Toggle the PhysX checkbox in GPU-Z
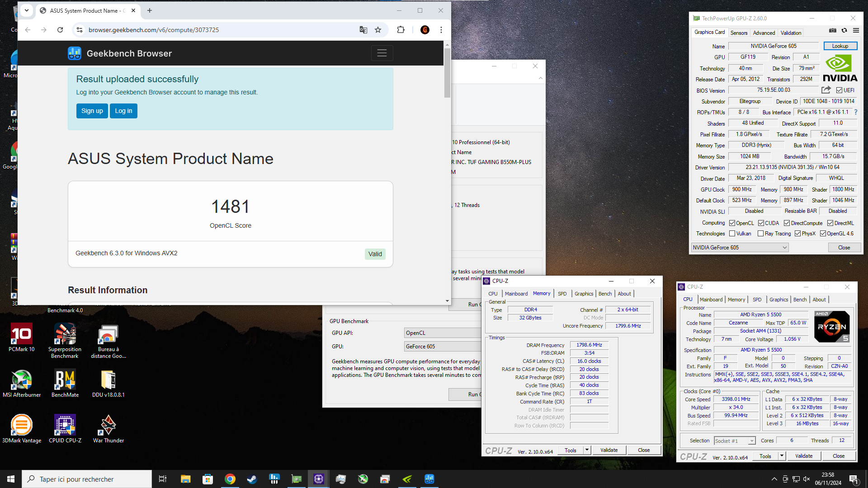This screenshot has height=488, width=868. pos(797,234)
